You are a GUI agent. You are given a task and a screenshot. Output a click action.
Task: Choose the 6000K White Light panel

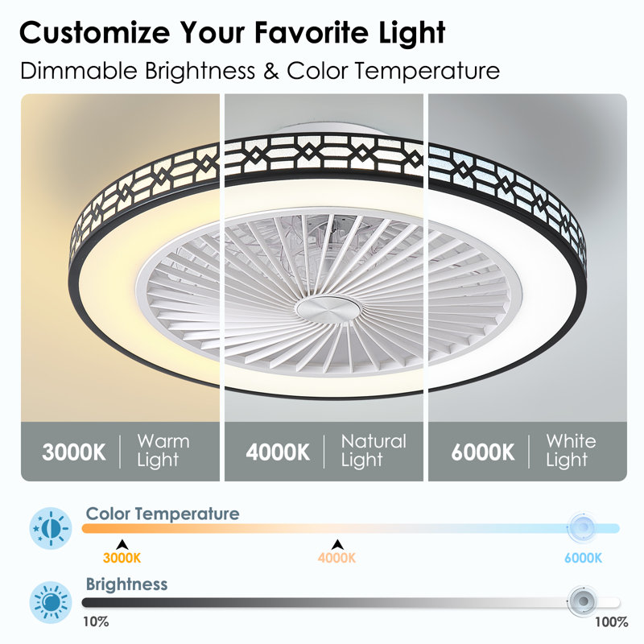click(528, 452)
